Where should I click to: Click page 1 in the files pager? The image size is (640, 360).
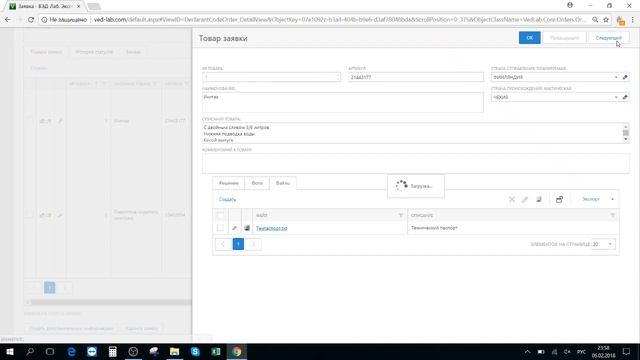[238, 244]
